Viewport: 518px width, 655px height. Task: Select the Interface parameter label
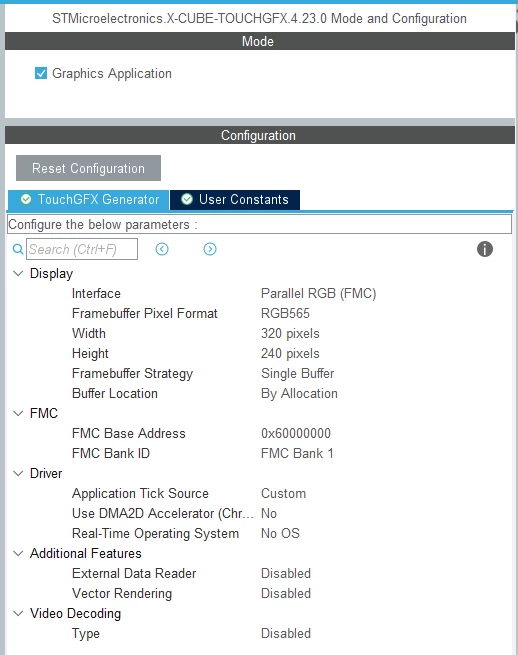tap(96, 294)
